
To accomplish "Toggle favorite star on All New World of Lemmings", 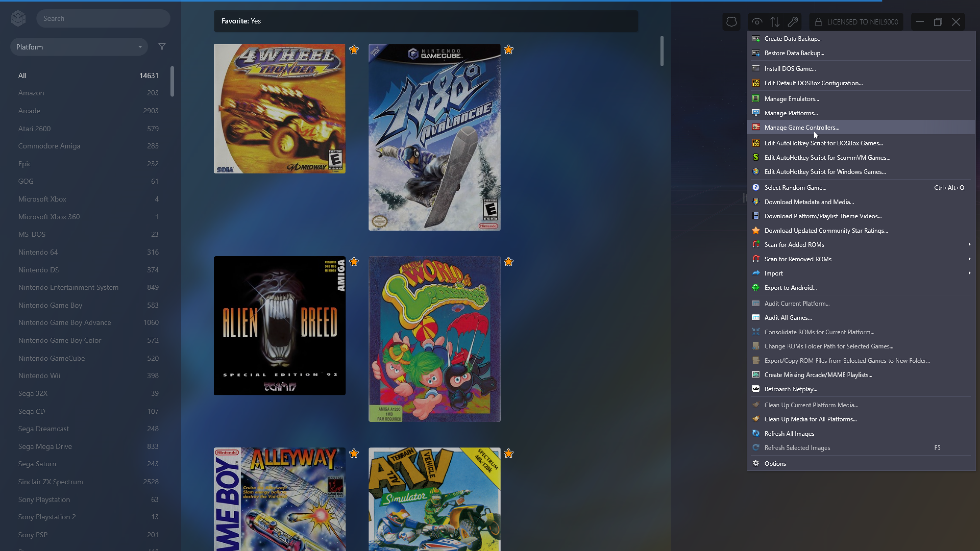I will 509,262.
